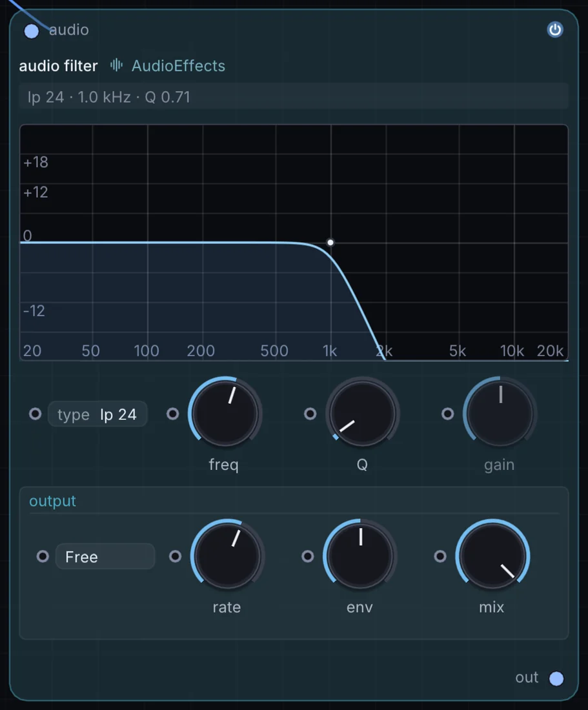Click the rate knob
Image resolution: width=588 pixels, height=710 pixels.
click(227, 556)
